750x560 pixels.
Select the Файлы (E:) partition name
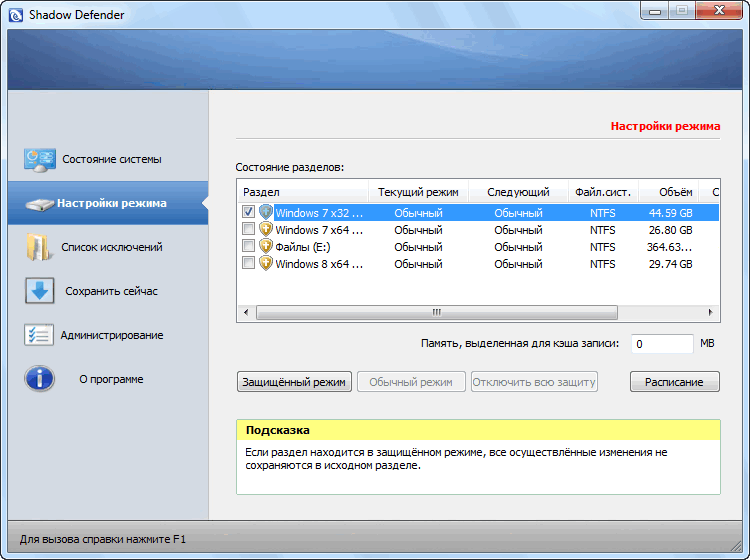click(303, 247)
